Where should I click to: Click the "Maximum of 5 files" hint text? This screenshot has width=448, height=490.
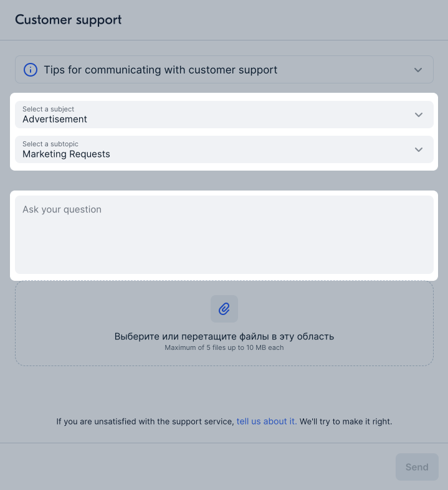(x=224, y=347)
